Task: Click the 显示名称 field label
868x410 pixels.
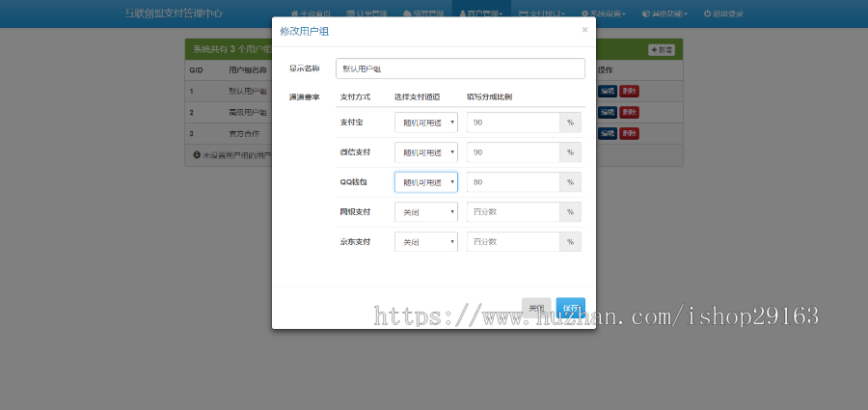Action: (x=304, y=68)
